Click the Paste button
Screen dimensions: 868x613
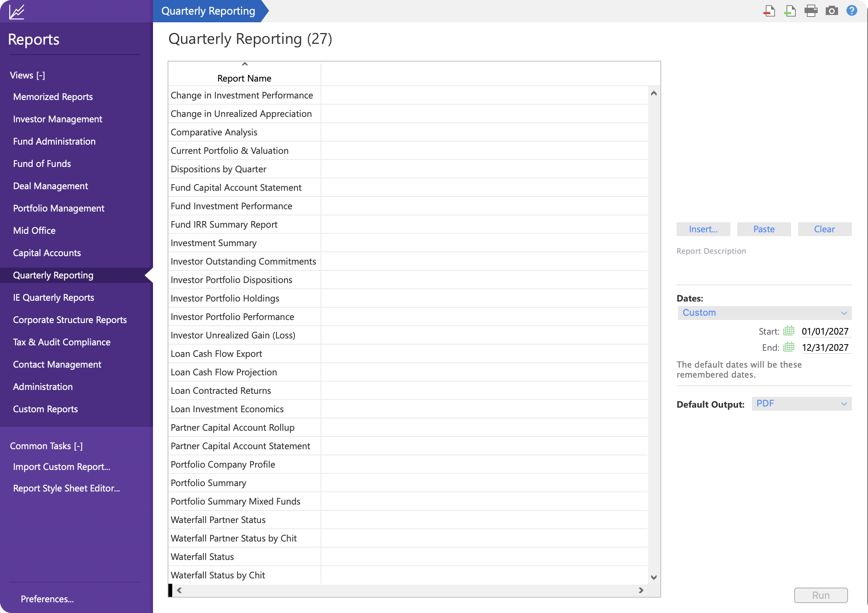[764, 229]
